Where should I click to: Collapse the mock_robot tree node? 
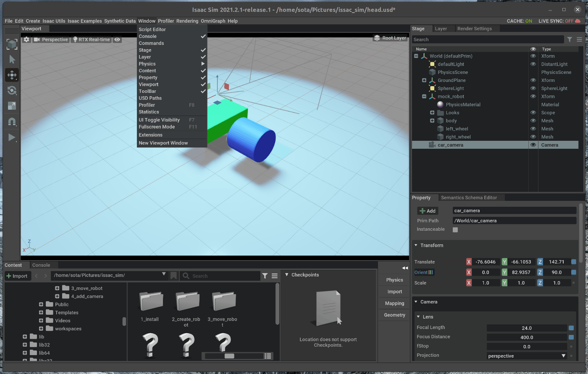coord(424,97)
